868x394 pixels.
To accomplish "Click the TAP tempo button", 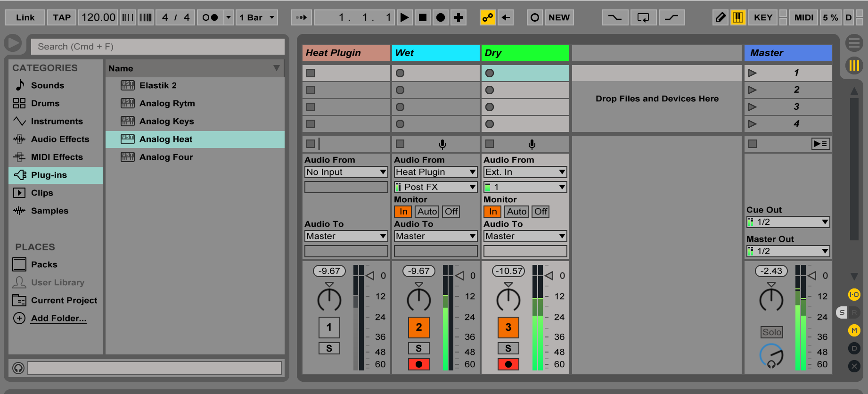I will (61, 18).
